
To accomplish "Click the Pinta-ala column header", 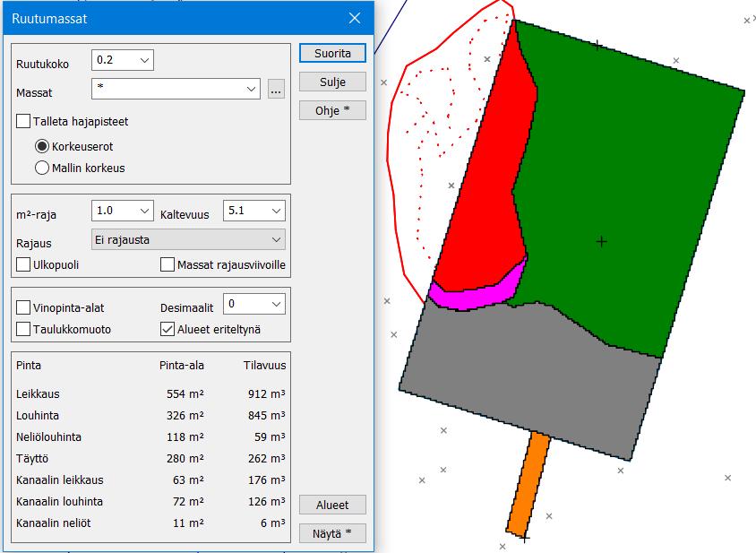I will pos(182,366).
